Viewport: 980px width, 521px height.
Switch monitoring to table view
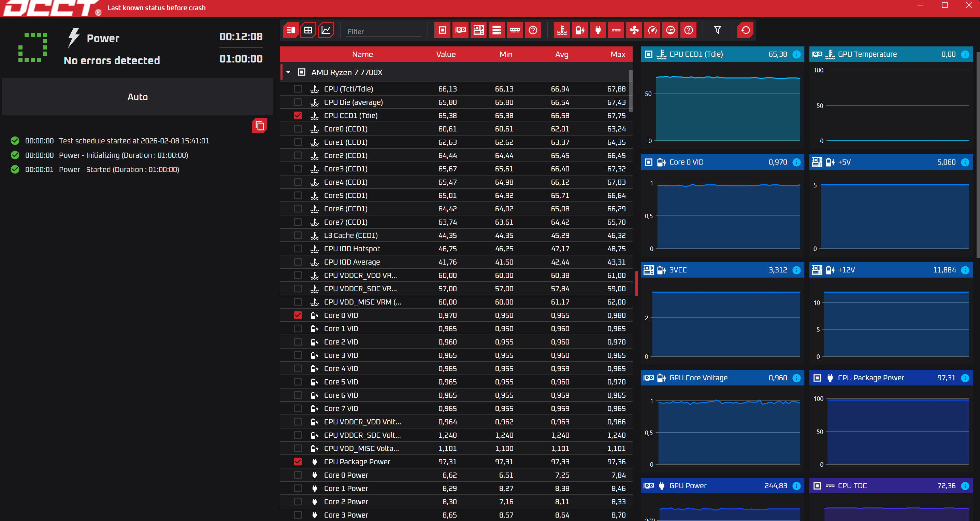308,30
